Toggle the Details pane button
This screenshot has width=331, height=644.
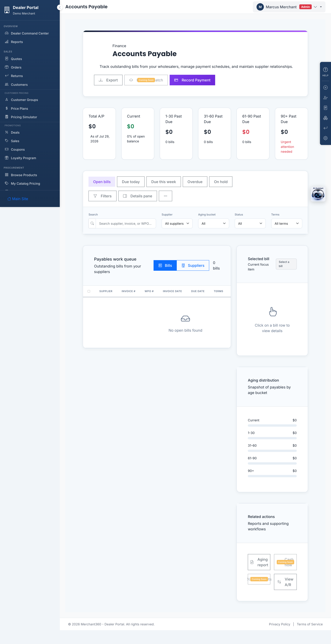point(138,196)
